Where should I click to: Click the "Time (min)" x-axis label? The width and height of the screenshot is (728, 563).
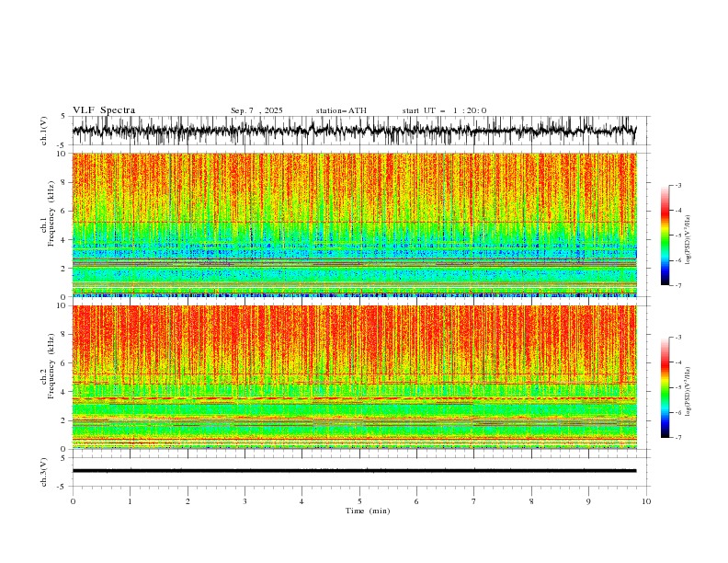pyautogui.click(x=368, y=511)
